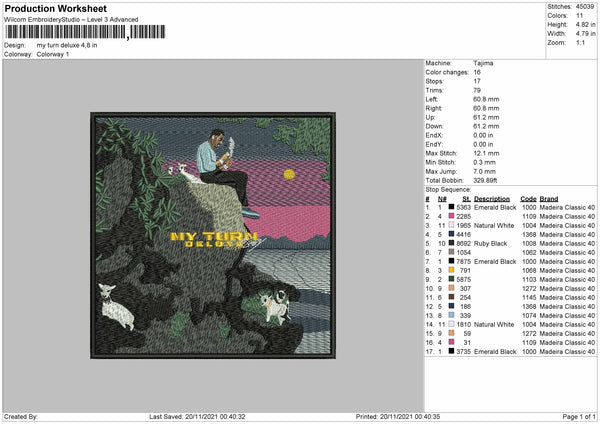Click the 'Brand' column header
This screenshot has width=600, height=424.
549,199
